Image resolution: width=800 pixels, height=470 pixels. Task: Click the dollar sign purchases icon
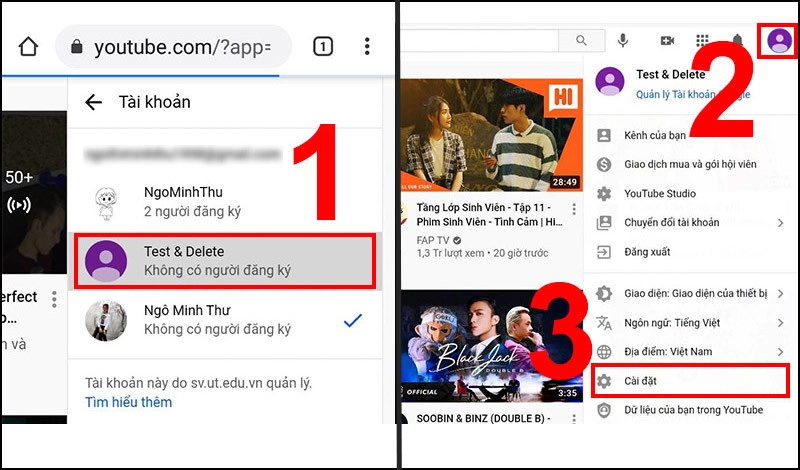tap(604, 164)
